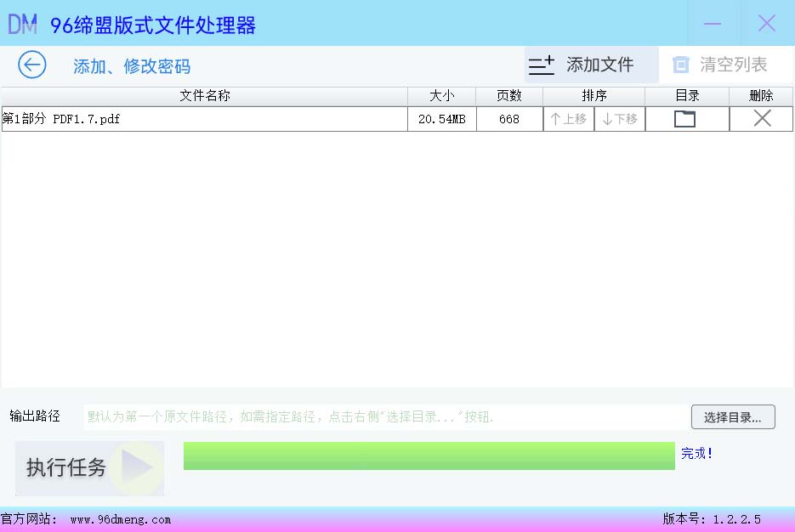Move the PDF file up with 上移

[x=569, y=119]
